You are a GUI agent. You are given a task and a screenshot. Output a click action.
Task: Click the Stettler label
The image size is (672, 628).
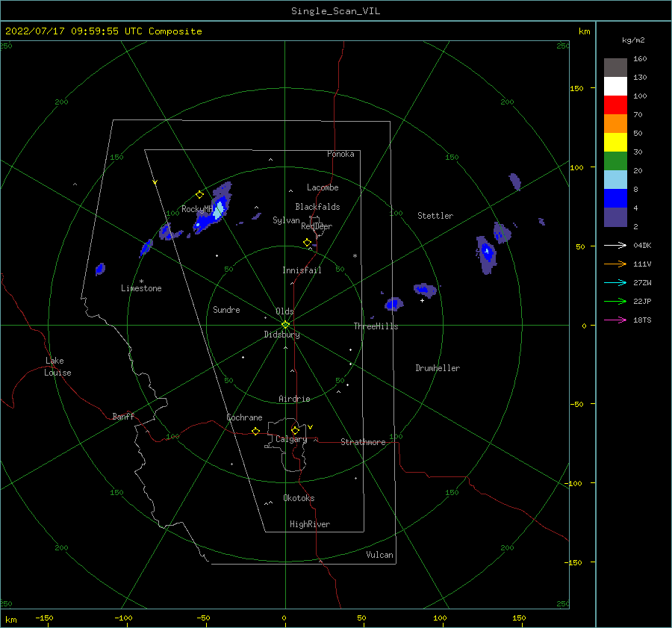[435, 216]
